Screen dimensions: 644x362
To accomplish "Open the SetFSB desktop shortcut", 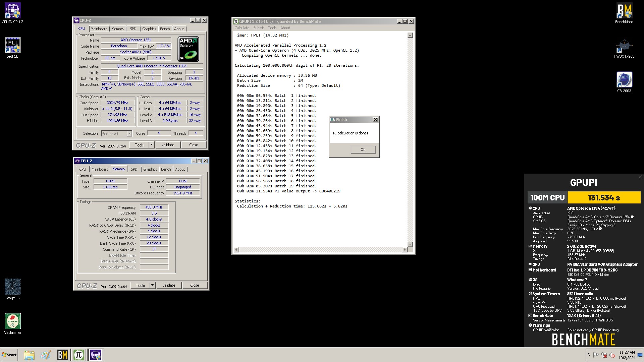I will [x=12, y=48].
